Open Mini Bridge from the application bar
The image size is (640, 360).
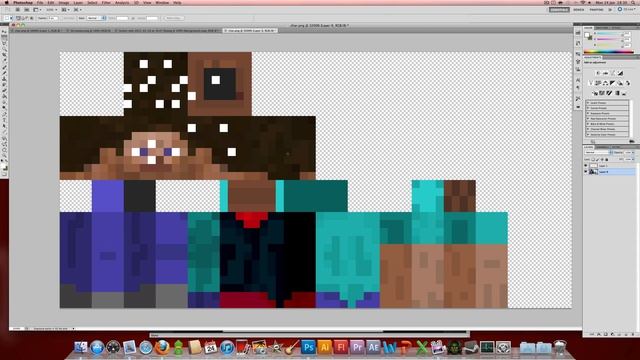(x=27, y=9)
